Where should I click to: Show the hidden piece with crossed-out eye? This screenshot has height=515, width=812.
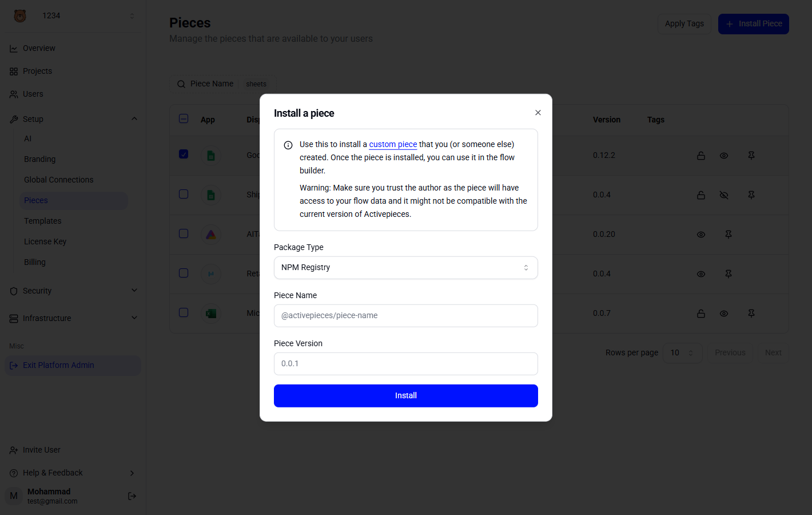(x=724, y=195)
